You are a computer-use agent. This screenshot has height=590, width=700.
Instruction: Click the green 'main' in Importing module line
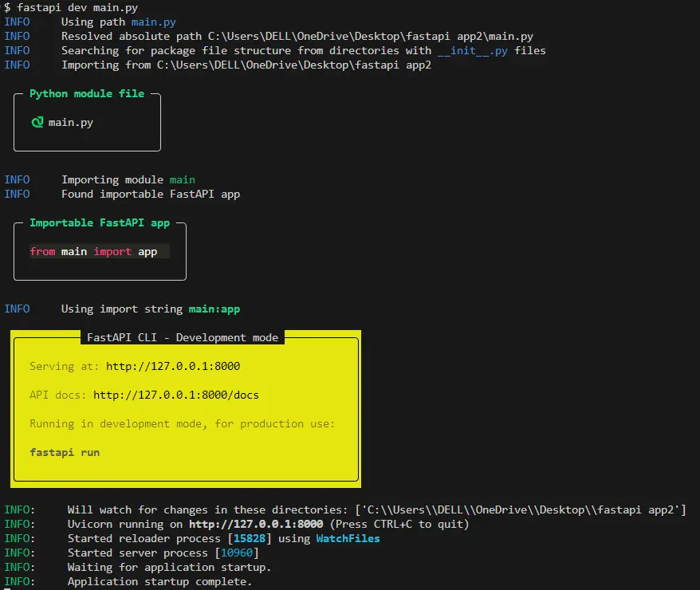(182, 180)
